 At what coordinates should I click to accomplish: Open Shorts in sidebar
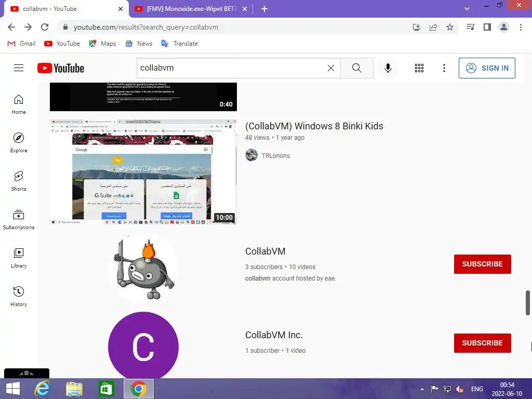coord(19,181)
